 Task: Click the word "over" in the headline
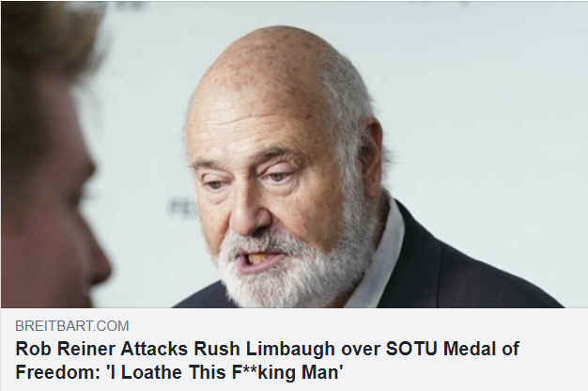coord(361,350)
